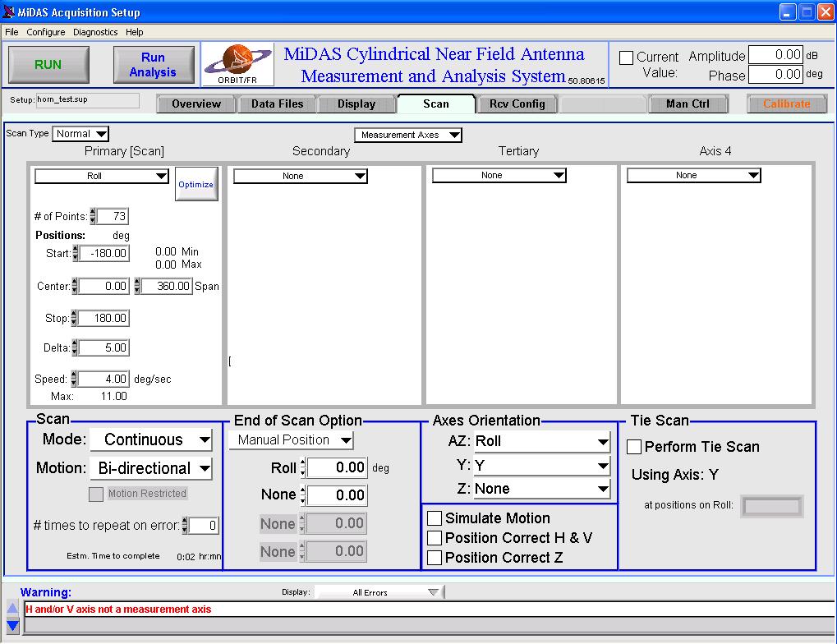The image size is (837, 644).
Task: Open the Y axis orientation dropdown
Action: (x=541, y=466)
